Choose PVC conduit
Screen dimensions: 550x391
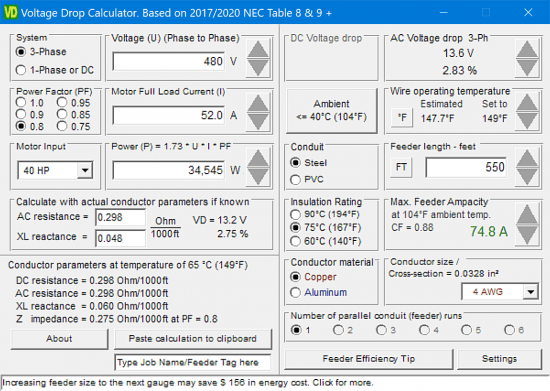[307, 180]
